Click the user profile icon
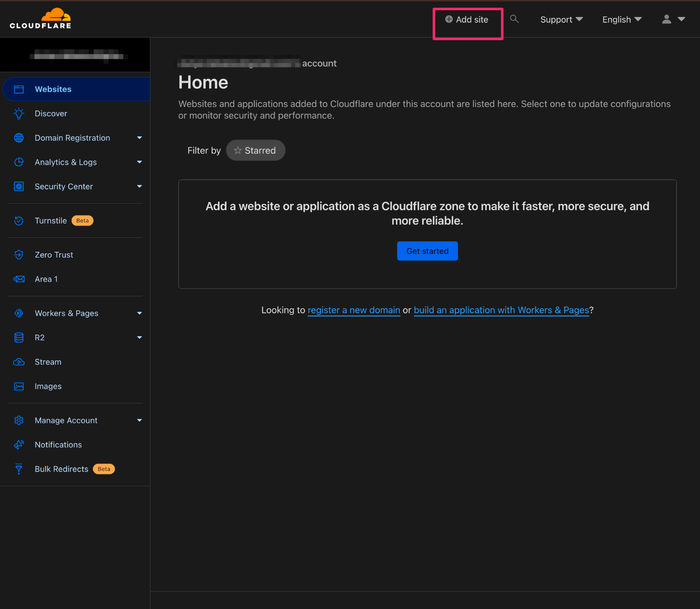Screen dimensions: 700x609 [666, 19]
